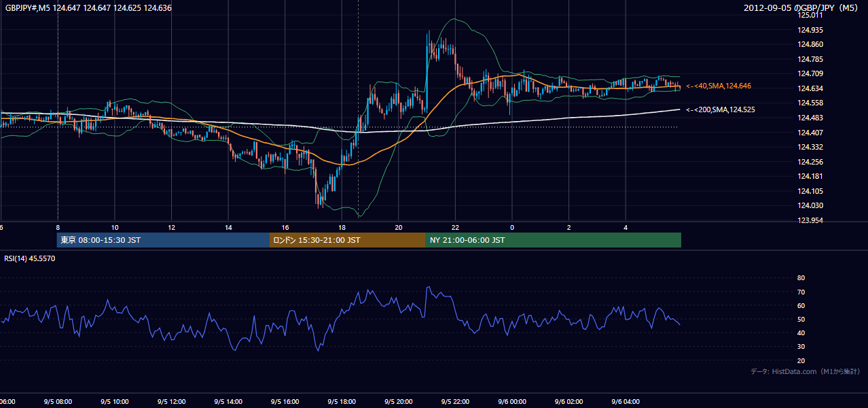Click the RSI 80 level label
Image resolution: width=868 pixels, height=408 pixels.
[801, 278]
